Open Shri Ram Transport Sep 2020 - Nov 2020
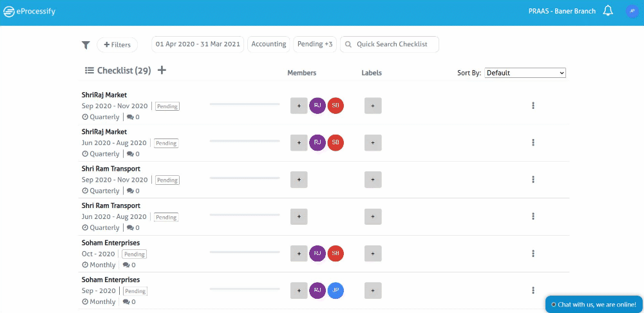644x313 pixels. 111,169
